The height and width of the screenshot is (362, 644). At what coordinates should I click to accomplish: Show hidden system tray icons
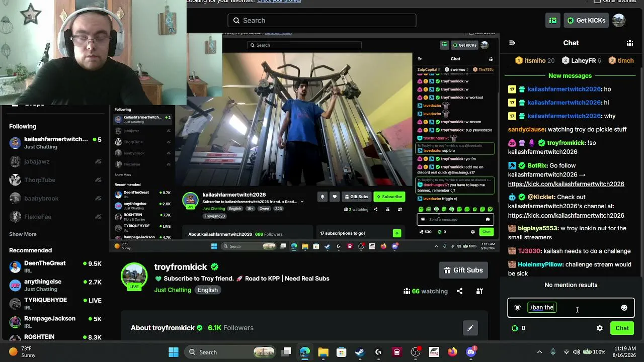[539, 352]
